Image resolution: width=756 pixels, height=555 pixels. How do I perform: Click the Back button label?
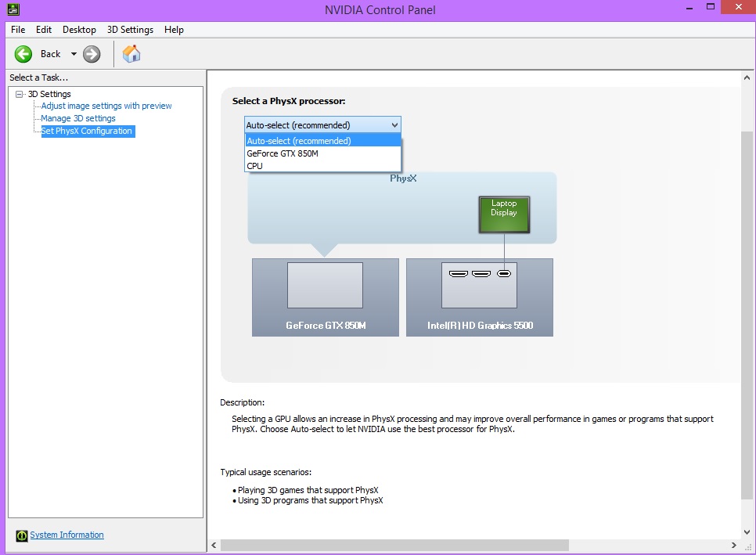click(51, 54)
